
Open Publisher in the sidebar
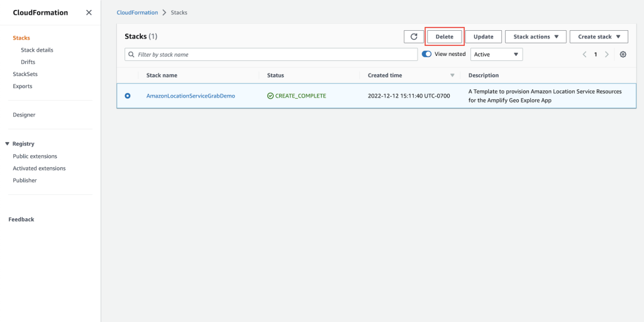coord(25,180)
